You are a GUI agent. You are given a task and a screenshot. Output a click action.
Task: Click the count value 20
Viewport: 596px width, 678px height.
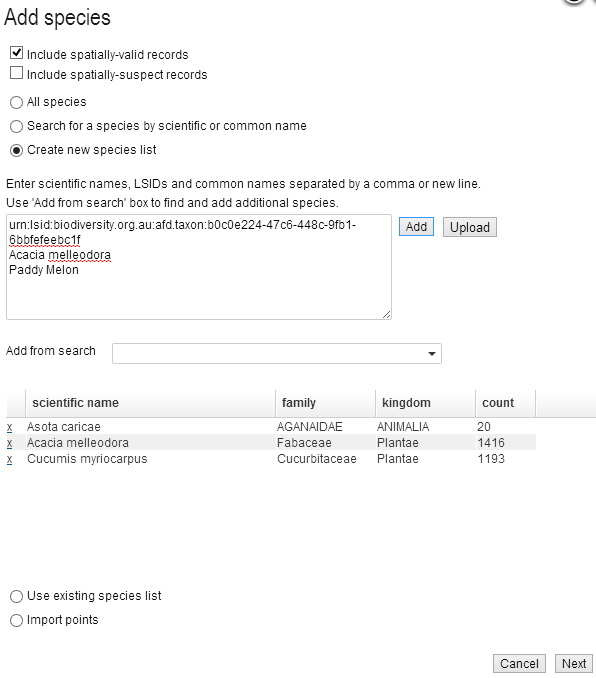point(484,427)
